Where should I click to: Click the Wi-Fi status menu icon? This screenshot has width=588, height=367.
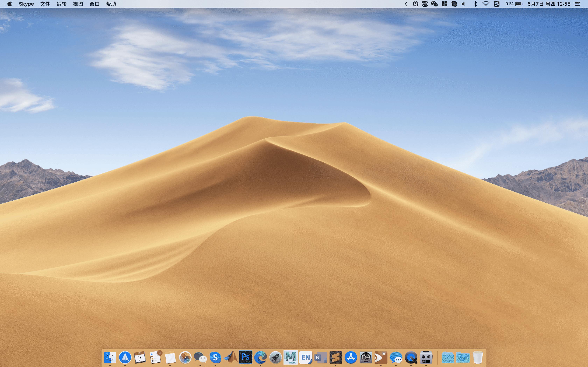486,4
